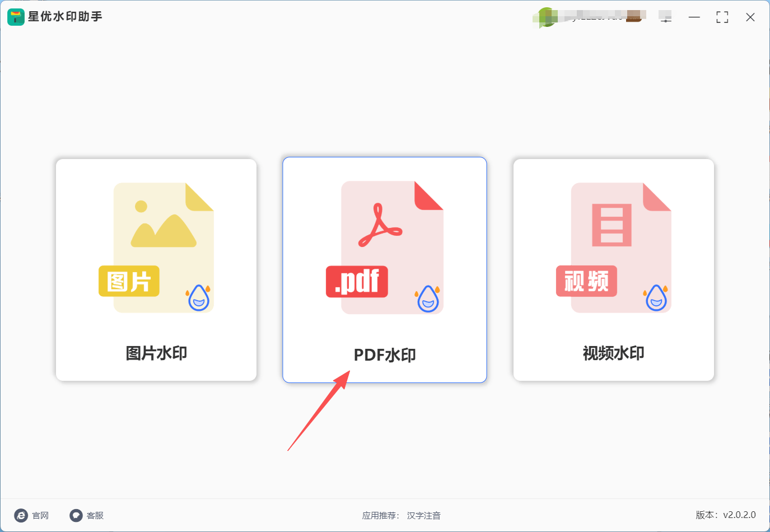Click the 官网 text link
The image size is (770, 532).
(x=40, y=515)
